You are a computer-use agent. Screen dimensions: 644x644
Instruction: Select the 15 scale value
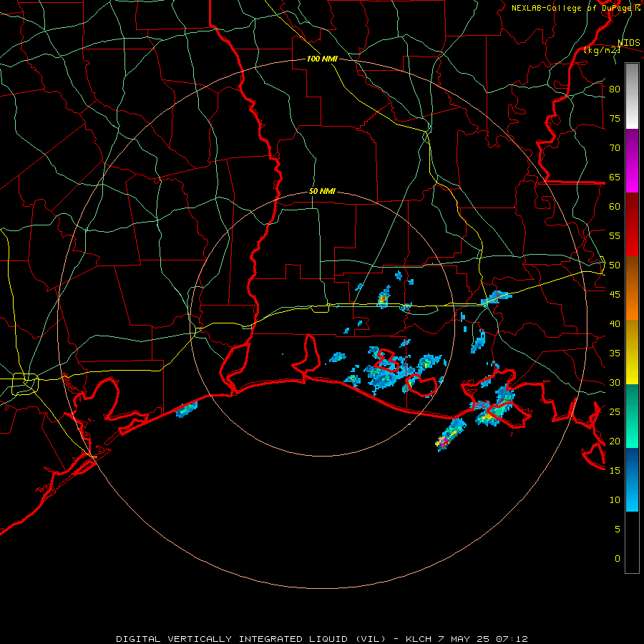pyautogui.click(x=615, y=471)
